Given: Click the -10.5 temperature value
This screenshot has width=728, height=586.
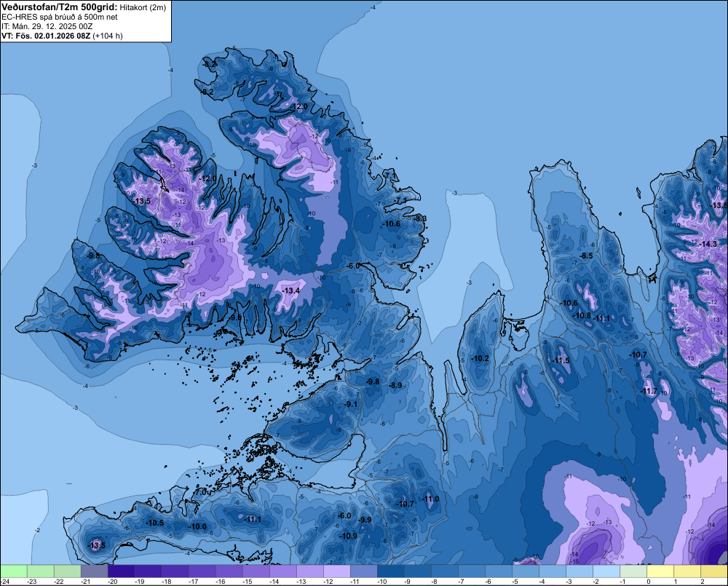Looking at the screenshot, I should (x=154, y=523).
